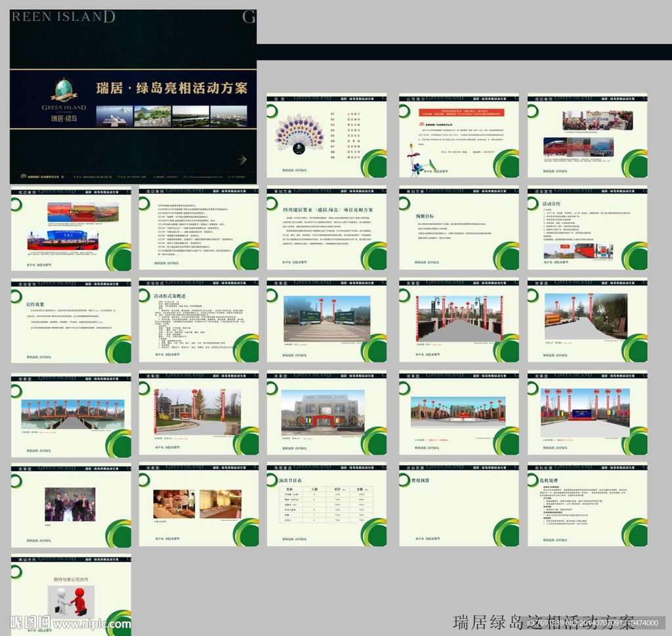The width and height of the screenshot is (672, 636).
Task: Open the 目录 contents slide with the peacock
Action: pos(327,136)
